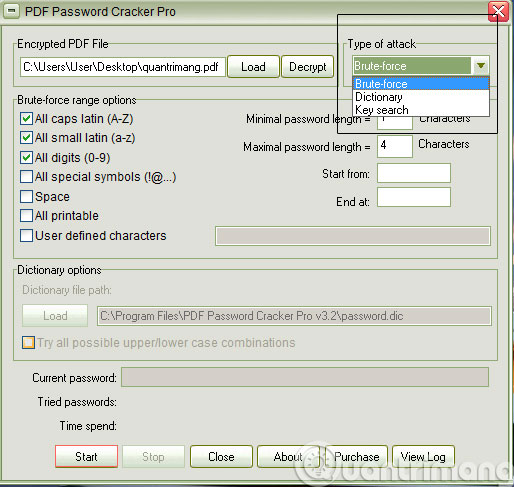Load an encrypted PDF file
Image resolution: width=514 pixels, height=487 pixels.
[x=253, y=67]
